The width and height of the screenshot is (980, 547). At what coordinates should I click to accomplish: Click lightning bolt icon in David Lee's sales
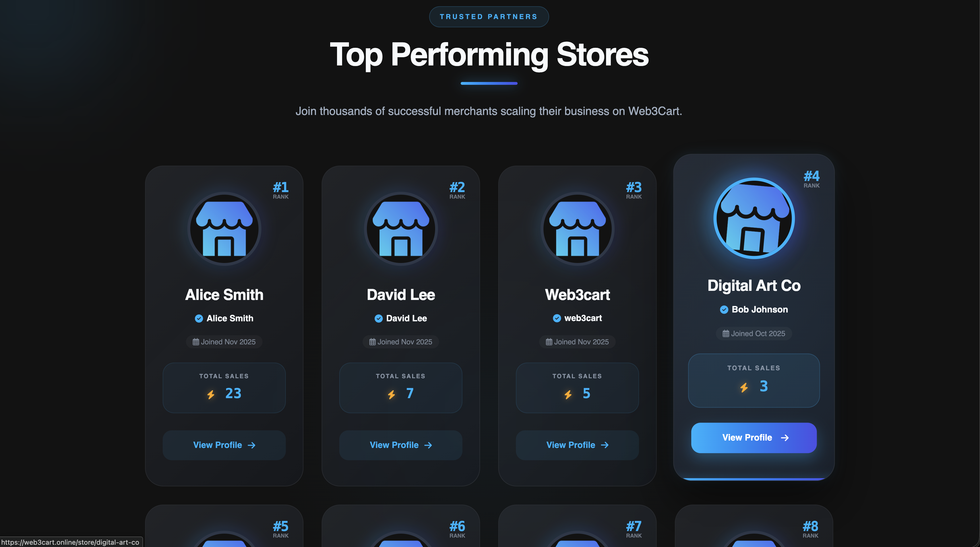point(391,394)
